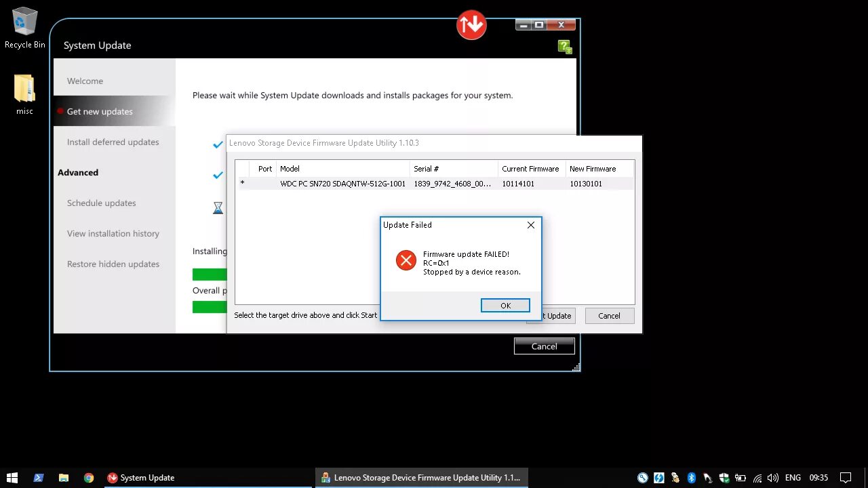Image resolution: width=868 pixels, height=488 pixels.
Task: Open the Windows Start menu
Action: (12, 478)
